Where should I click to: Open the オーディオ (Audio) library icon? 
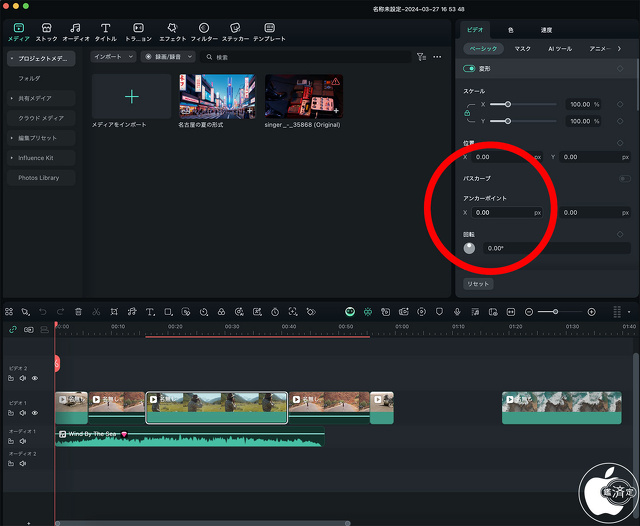(76, 31)
